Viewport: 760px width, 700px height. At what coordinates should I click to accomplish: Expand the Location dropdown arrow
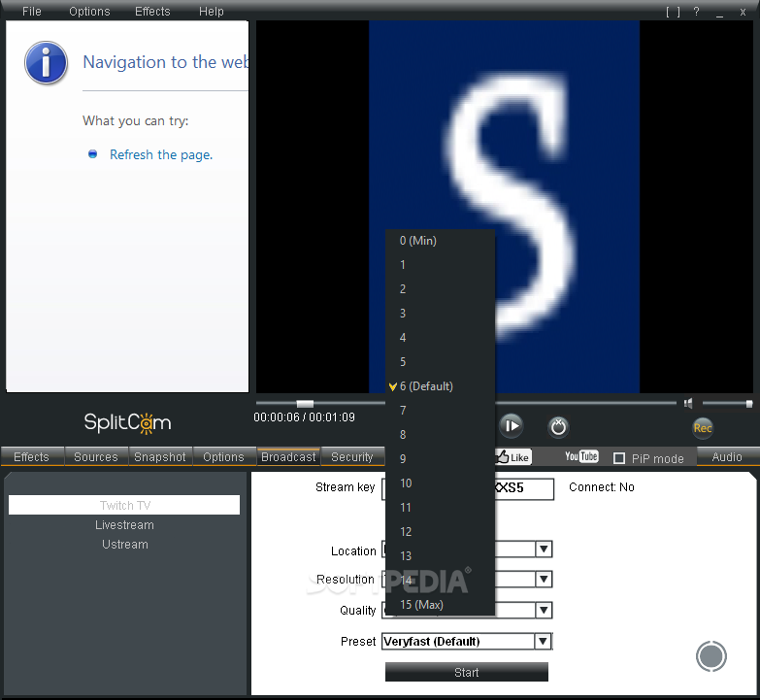point(544,550)
